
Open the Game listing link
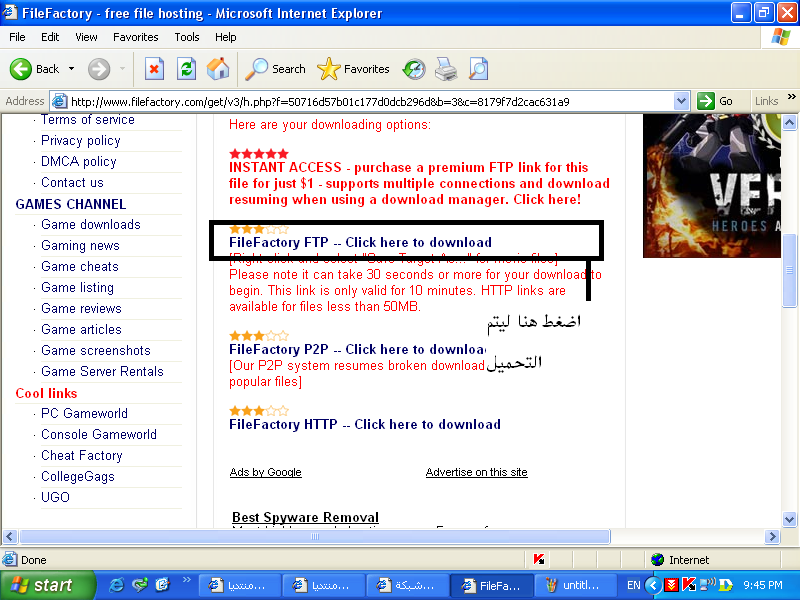click(x=77, y=287)
